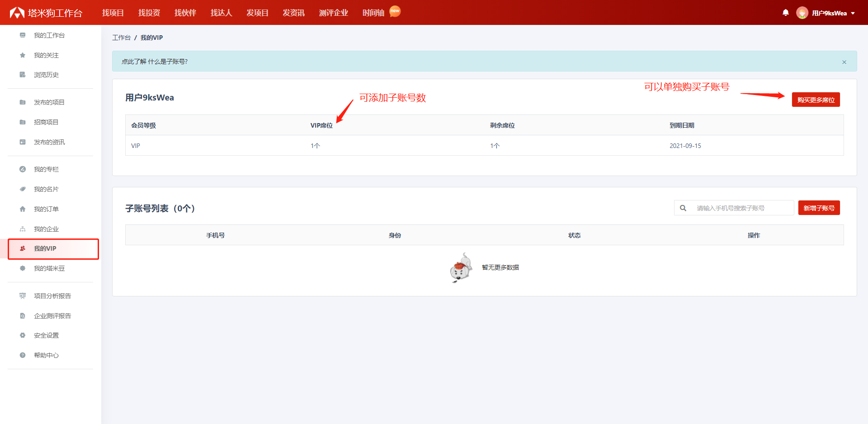Screen dimensions: 868x424
Task: Open 安全设置 in the sidebar
Action: click(x=46, y=335)
